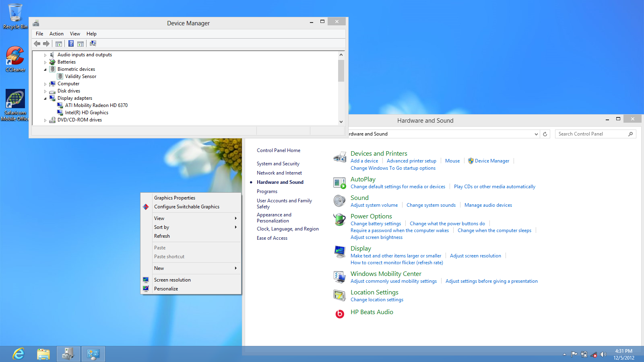Click the Scan for hardware changes toolbar icon
This screenshot has width=644, height=362.
click(x=93, y=43)
